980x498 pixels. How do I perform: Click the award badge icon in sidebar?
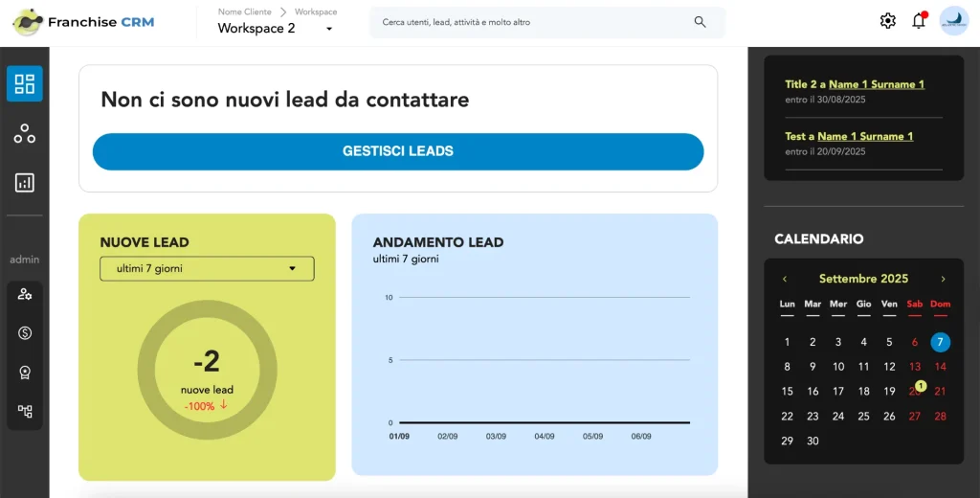[25, 373]
